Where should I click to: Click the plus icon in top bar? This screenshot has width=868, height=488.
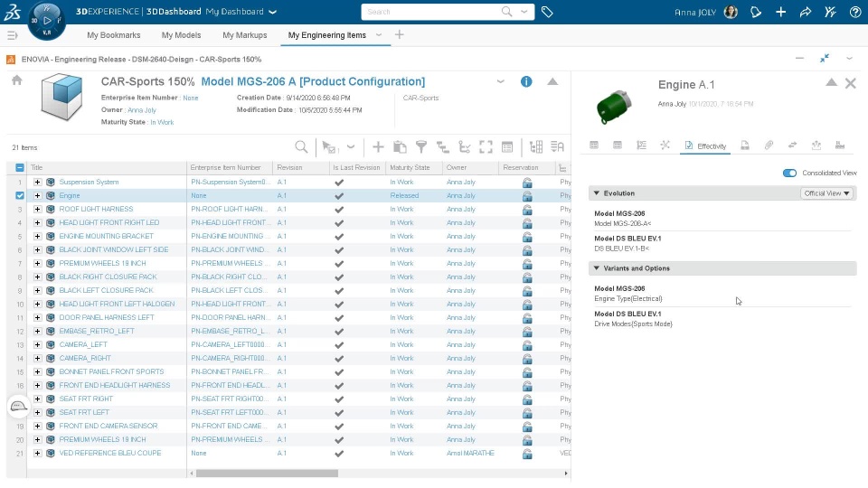780,12
